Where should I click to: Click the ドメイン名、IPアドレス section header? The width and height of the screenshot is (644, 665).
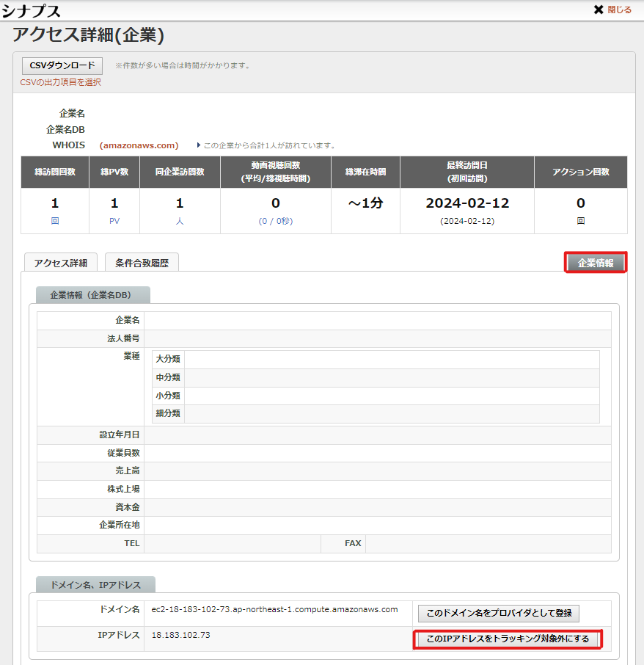point(95,585)
